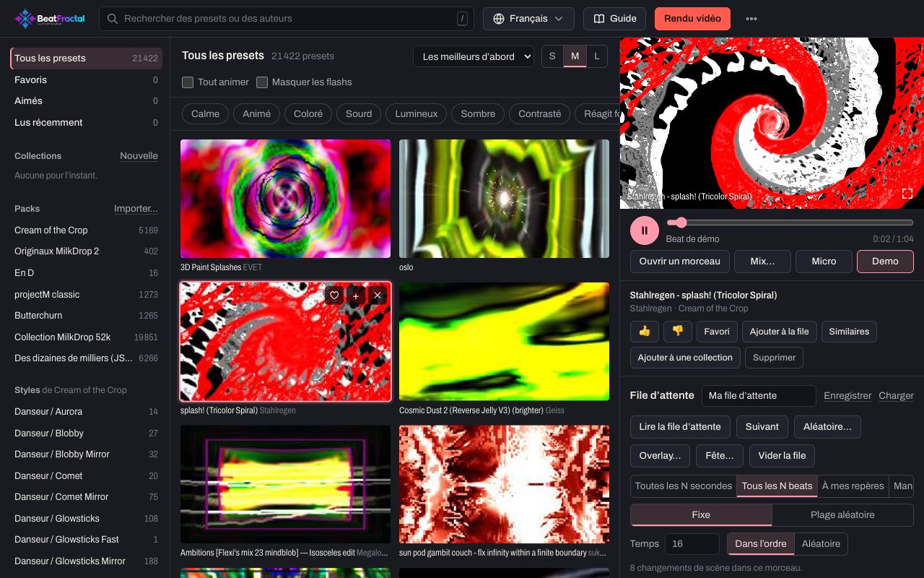Open the more options ellipsis menu

click(x=751, y=19)
